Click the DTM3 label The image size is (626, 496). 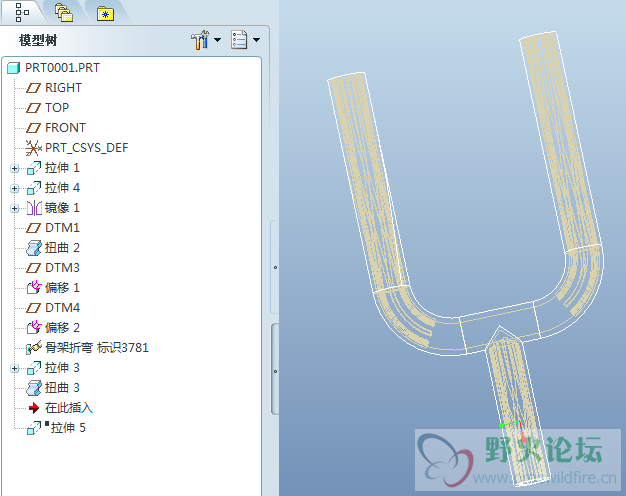[x=62, y=268]
